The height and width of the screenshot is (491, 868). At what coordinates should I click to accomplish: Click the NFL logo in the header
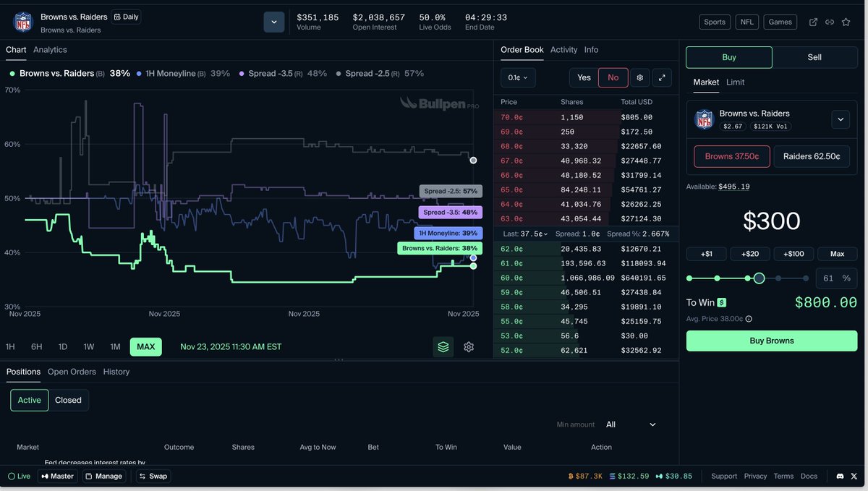(23, 22)
